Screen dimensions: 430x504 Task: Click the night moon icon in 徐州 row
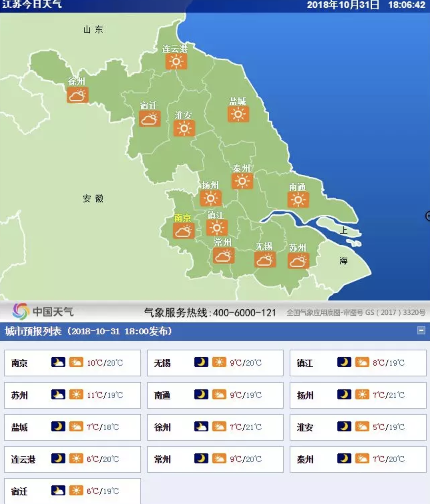[x=201, y=427]
